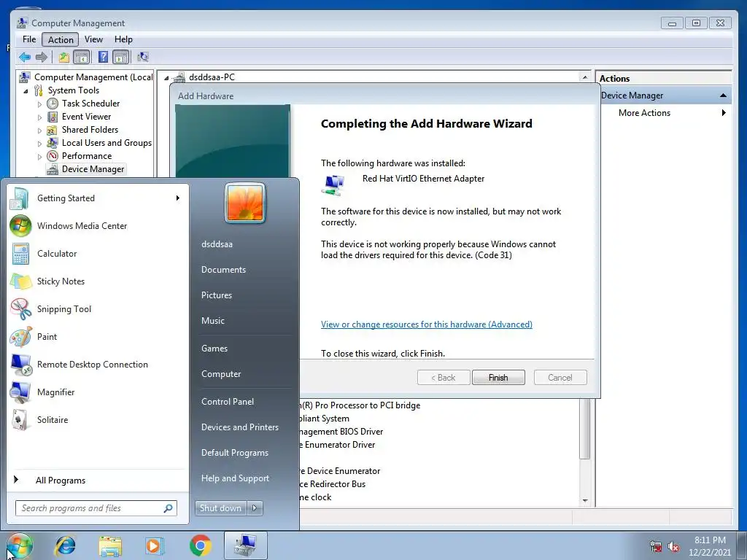Click the Shared Folders icon in tree
This screenshot has width=747, height=560.
point(53,130)
